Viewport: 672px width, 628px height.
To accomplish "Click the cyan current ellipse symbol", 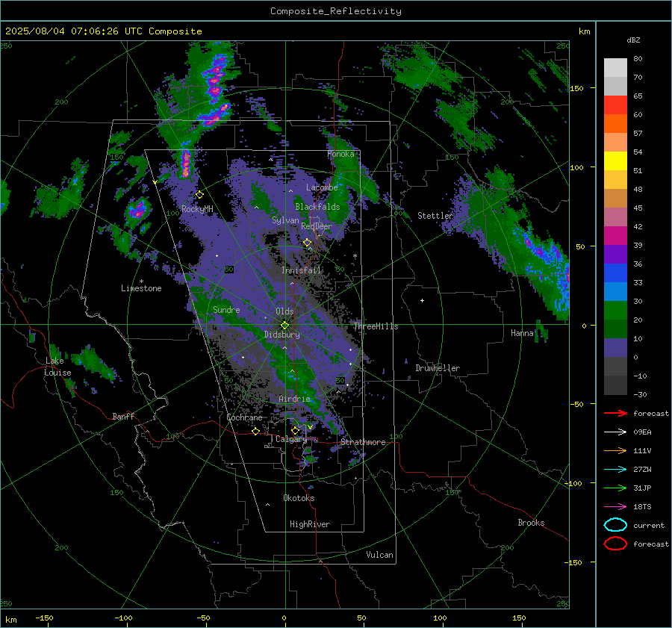I will tap(615, 525).
